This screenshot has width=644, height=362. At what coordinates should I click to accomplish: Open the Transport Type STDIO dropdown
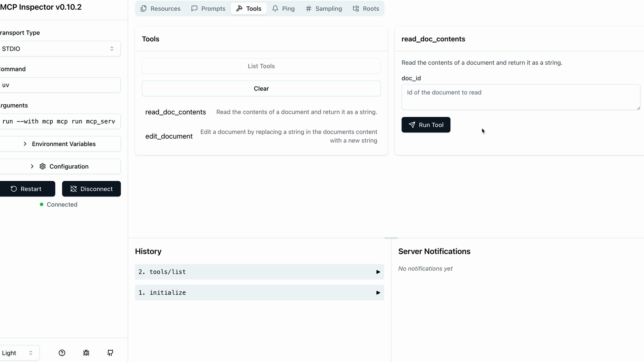pos(60,49)
